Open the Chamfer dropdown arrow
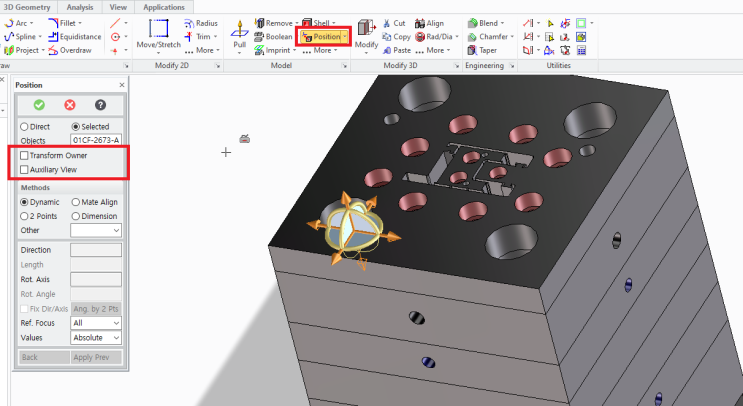The width and height of the screenshot is (743, 406). (512, 36)
